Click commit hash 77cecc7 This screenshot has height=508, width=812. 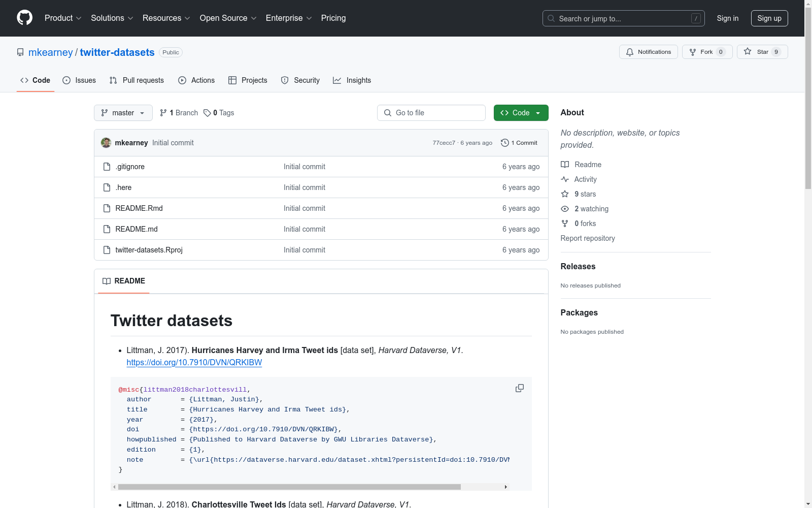tap(444, 143)
